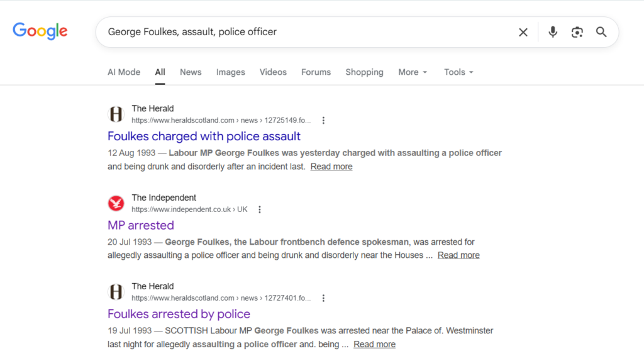The image size is (644, 356).
Task: Expand the Tools dropdown
Action: [x=458, y=72]
